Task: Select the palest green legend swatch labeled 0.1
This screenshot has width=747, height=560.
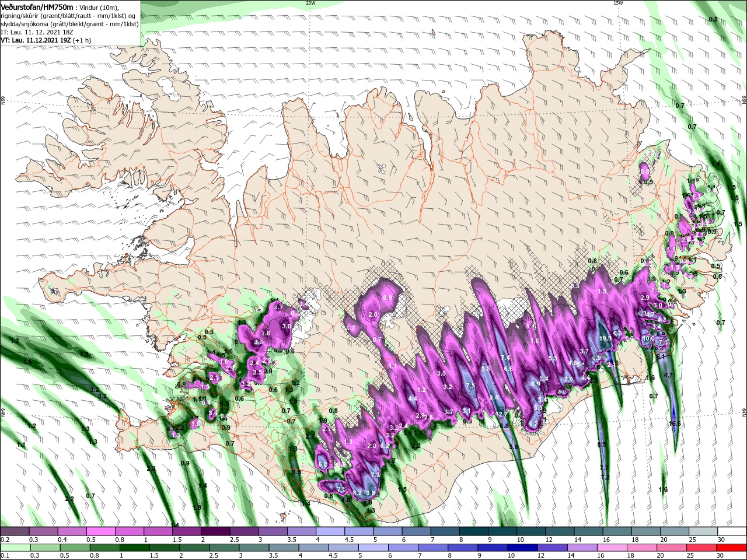Action: 14,548
